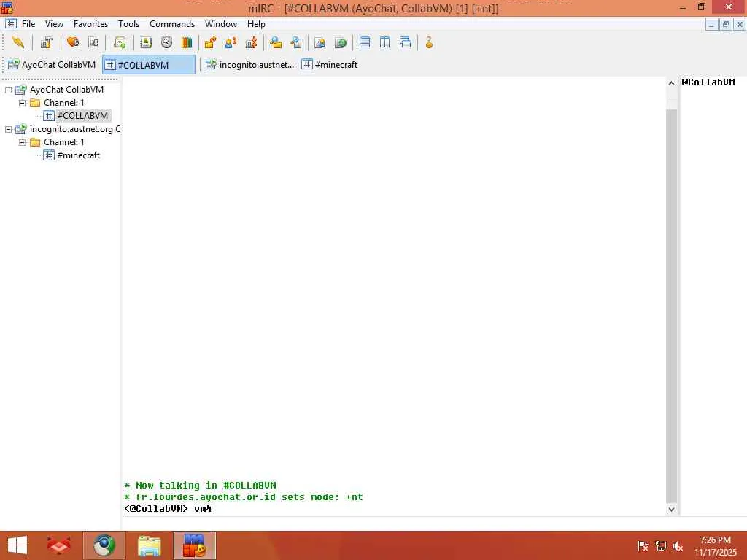Click the DCC Chat icon
This screenshot has height=560, width=747.
[x=231, y=42]
